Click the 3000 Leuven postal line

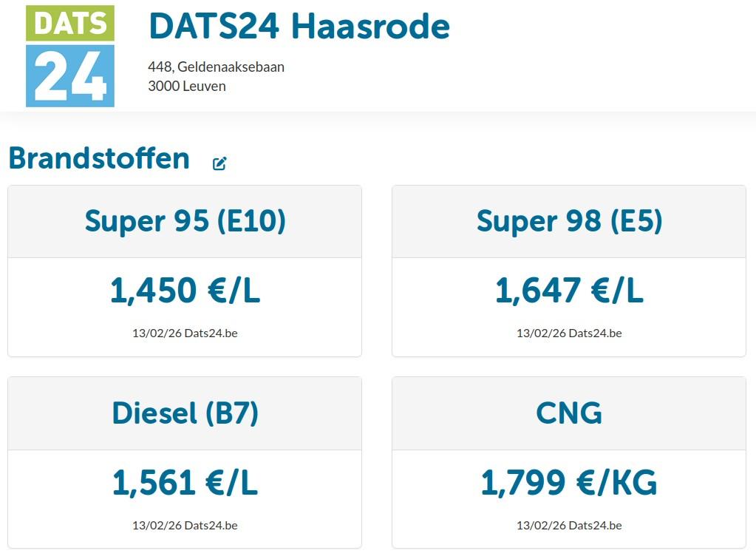186,86
